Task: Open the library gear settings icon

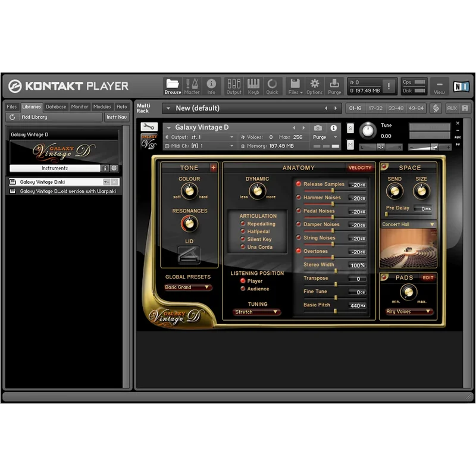Action: tap(114, 168)
